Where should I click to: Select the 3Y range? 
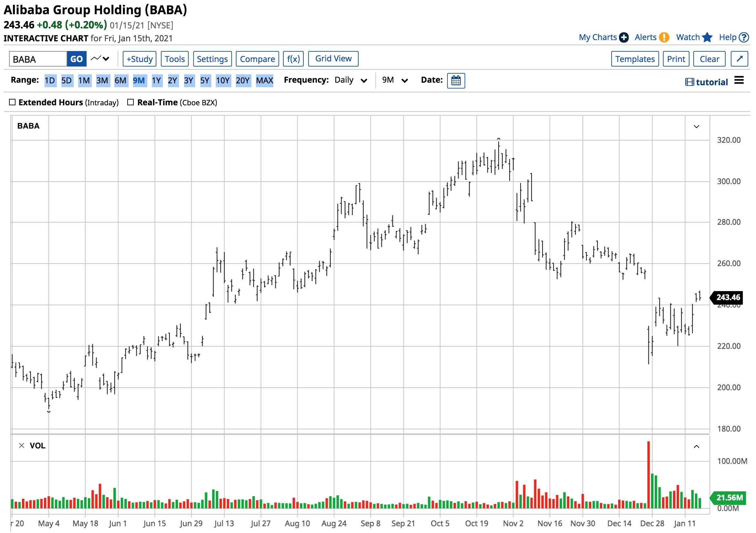click(189, 81)
